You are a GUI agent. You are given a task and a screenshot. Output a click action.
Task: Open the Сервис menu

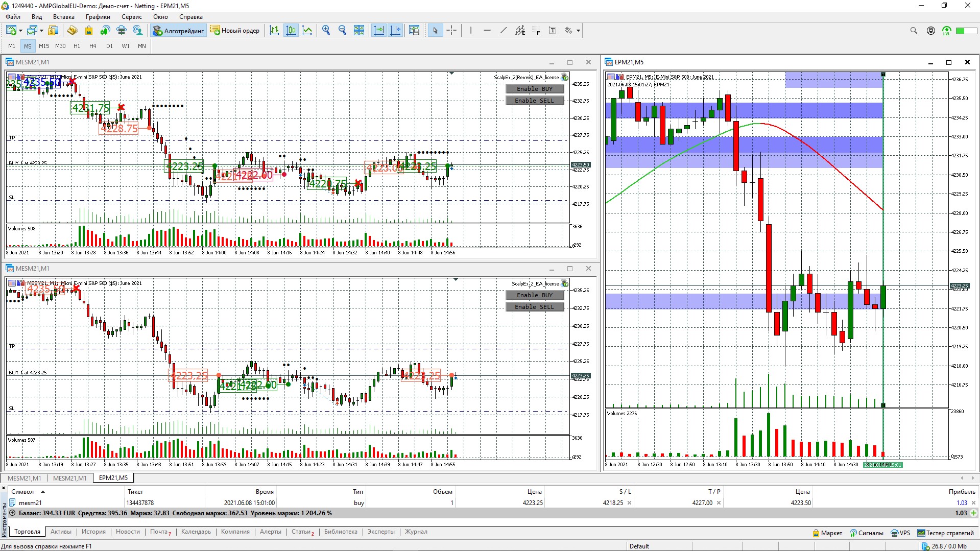pos(132,17)
